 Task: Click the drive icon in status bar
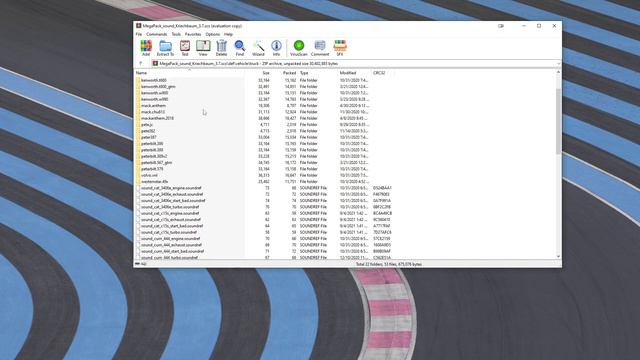[137, 264]
